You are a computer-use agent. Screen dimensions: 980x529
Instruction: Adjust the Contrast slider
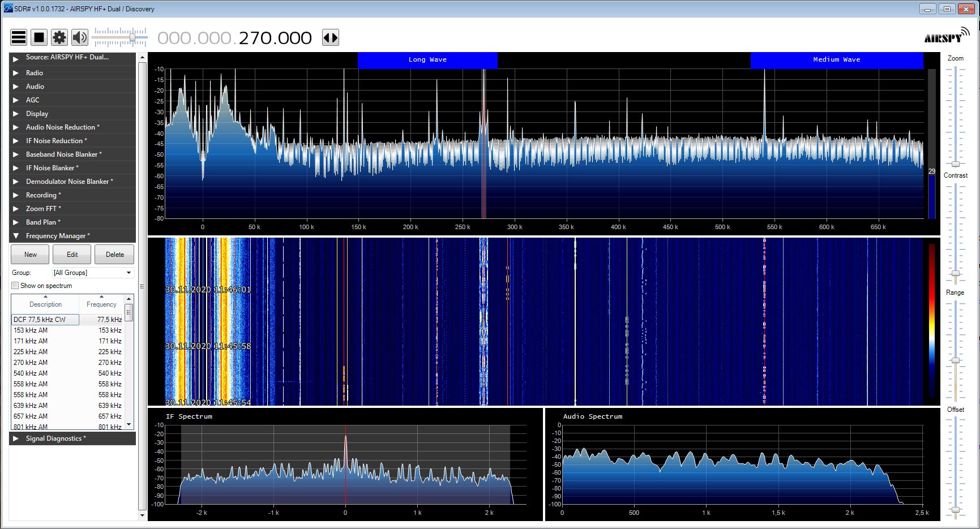coord(956,273)
